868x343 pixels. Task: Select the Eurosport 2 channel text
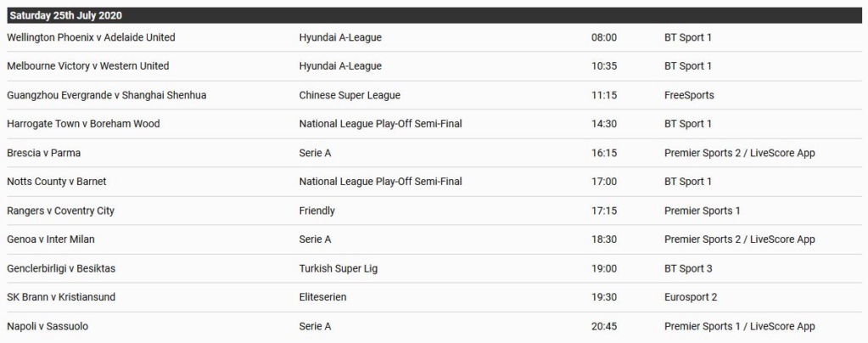[691, 297]
